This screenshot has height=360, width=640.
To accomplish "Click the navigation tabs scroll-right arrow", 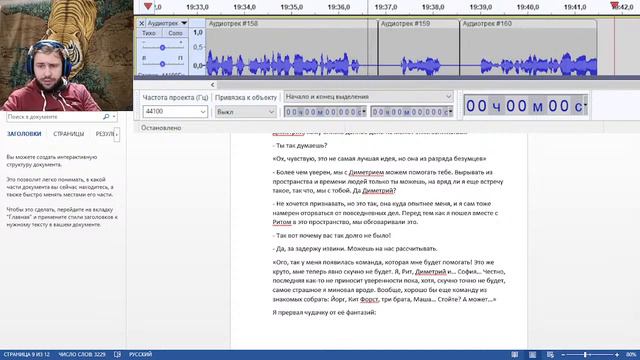I will [x=117, y=134].
